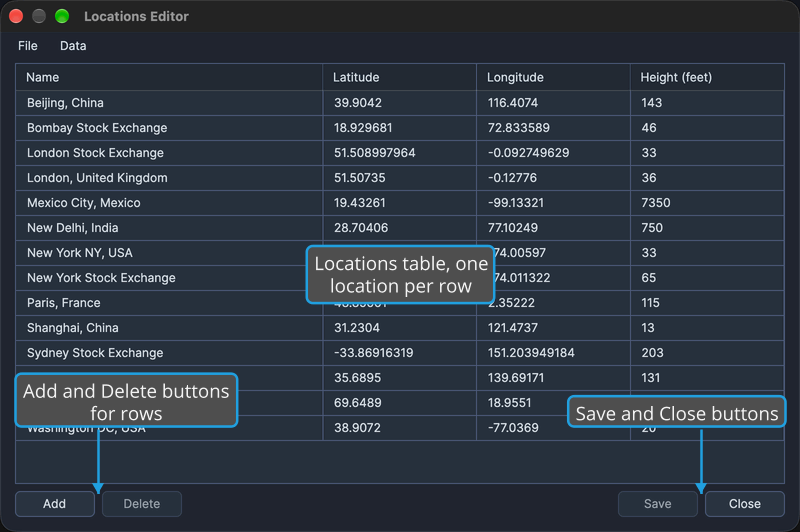Click latitude value 39.9042
The width and height of the screenshot is (800, 532).
coord(399,103)
